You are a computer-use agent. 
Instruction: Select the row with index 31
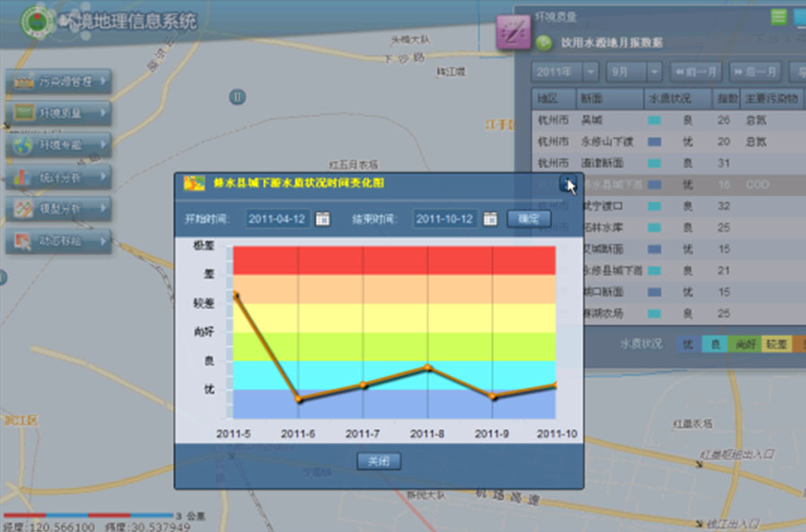click(x=669, y=163)
